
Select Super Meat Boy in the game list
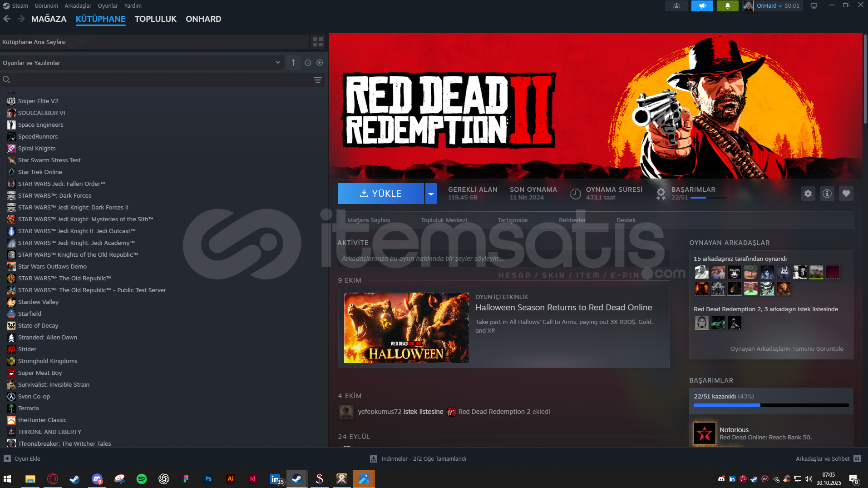(40, 373)
